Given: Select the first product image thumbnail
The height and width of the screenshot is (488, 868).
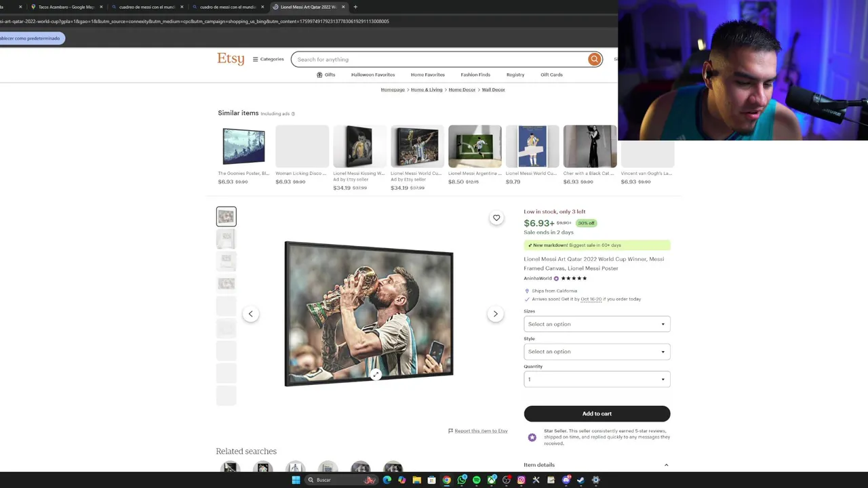Looking at the screenshot, I should tap(226, 216).
